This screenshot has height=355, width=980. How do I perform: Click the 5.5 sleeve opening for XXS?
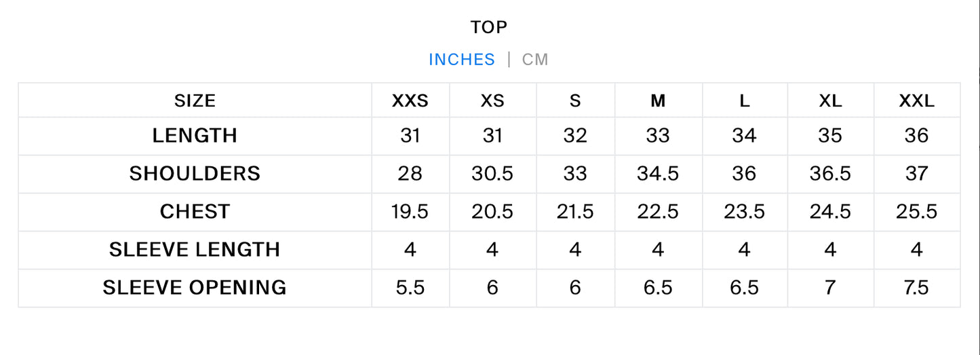point(410,288)
